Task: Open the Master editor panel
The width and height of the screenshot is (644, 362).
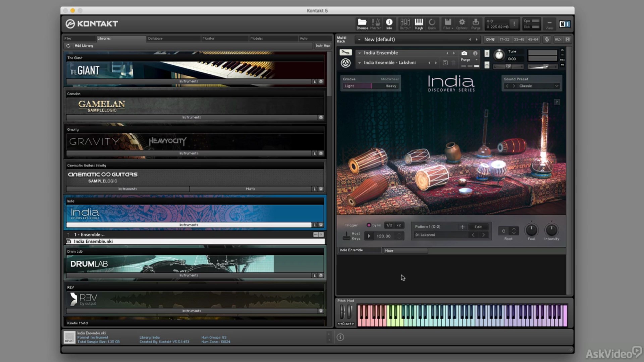Action: tap(375, 24)
